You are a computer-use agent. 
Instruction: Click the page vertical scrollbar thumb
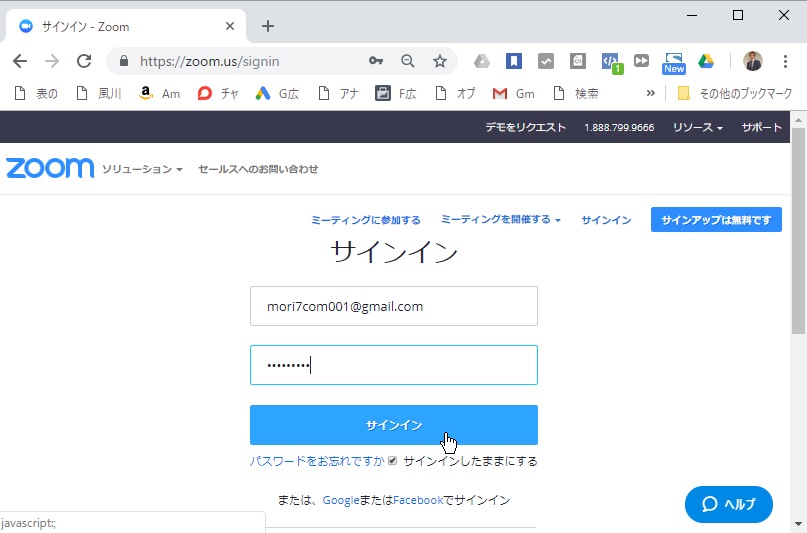pos(798,230)
